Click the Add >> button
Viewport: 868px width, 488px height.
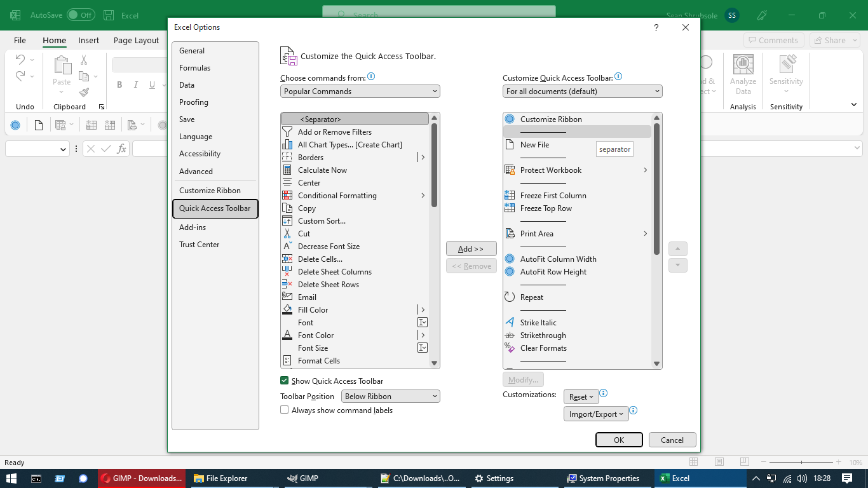point(471,249)
